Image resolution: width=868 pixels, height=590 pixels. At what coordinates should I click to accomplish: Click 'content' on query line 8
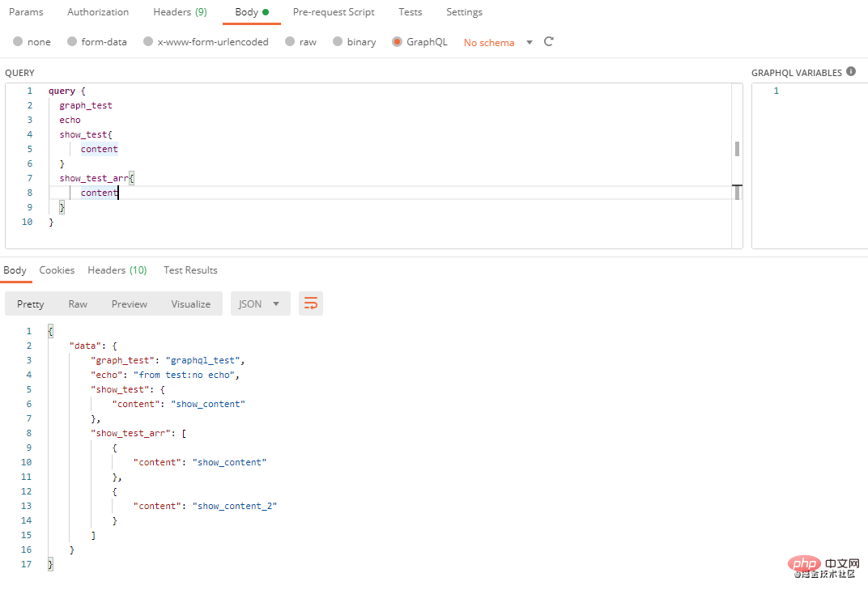99,193
